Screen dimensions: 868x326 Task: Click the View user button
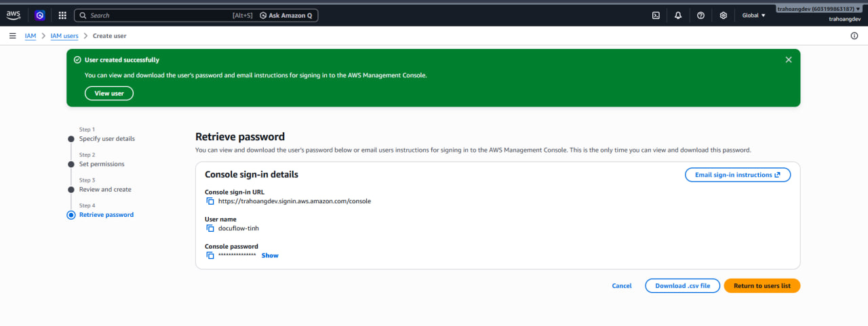(109, 94)
